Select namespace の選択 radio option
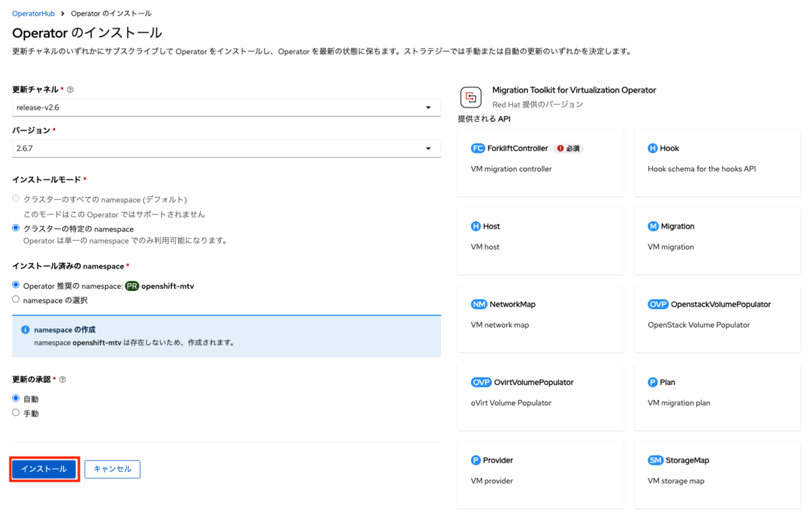This screenshot has width=812, height=515. pyautogui.click(x=16, y=299)
